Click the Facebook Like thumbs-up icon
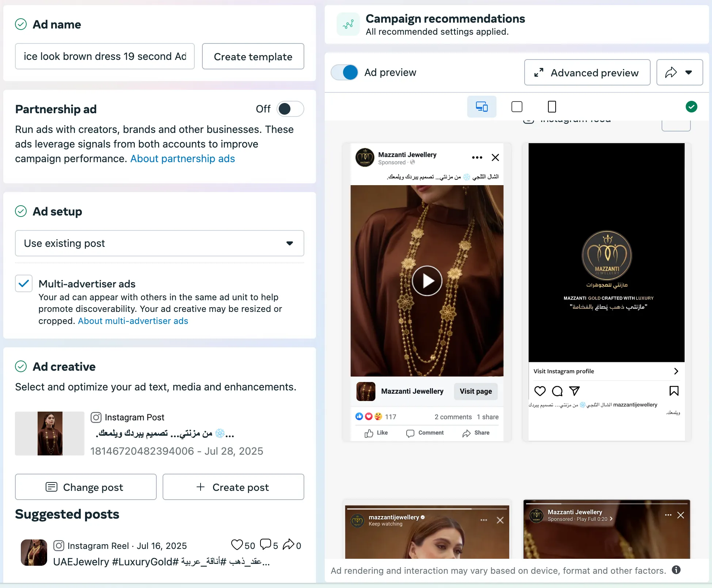712x588 pixels. (x=369, y=433)
